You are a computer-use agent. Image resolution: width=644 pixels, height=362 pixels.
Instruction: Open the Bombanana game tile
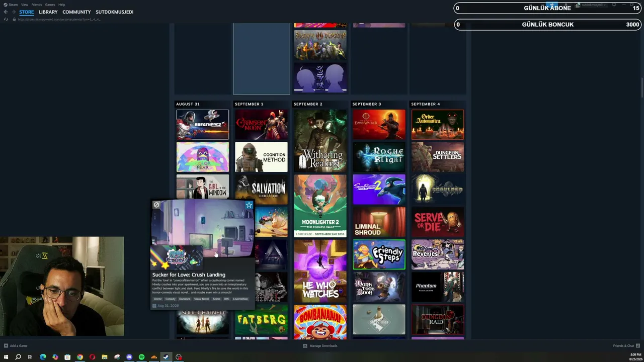coord(320,322)
